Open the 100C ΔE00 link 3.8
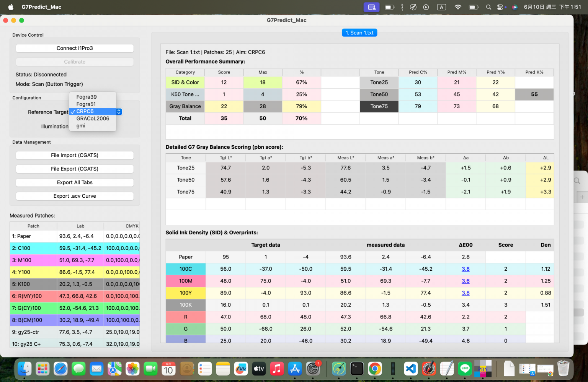 (465, 269)
